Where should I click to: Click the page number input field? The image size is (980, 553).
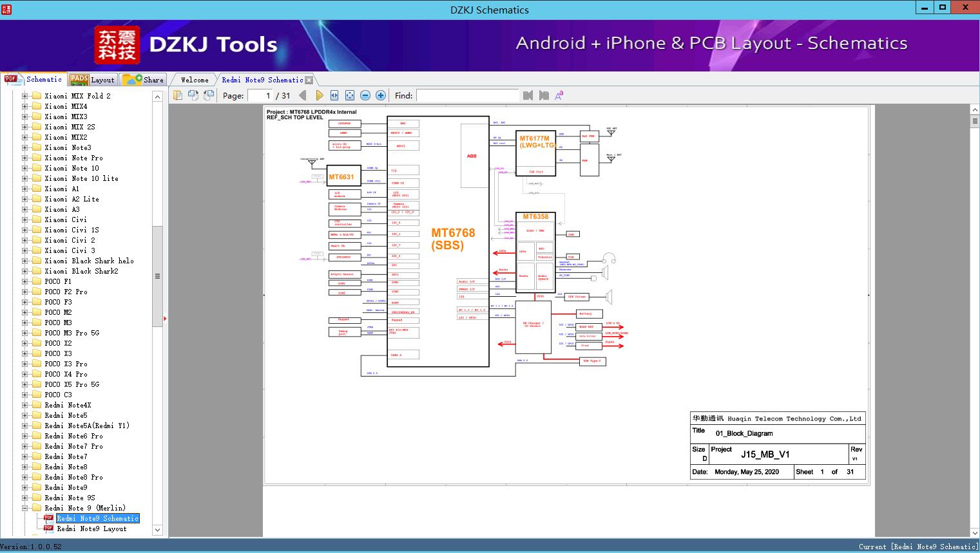coord(259,95)
